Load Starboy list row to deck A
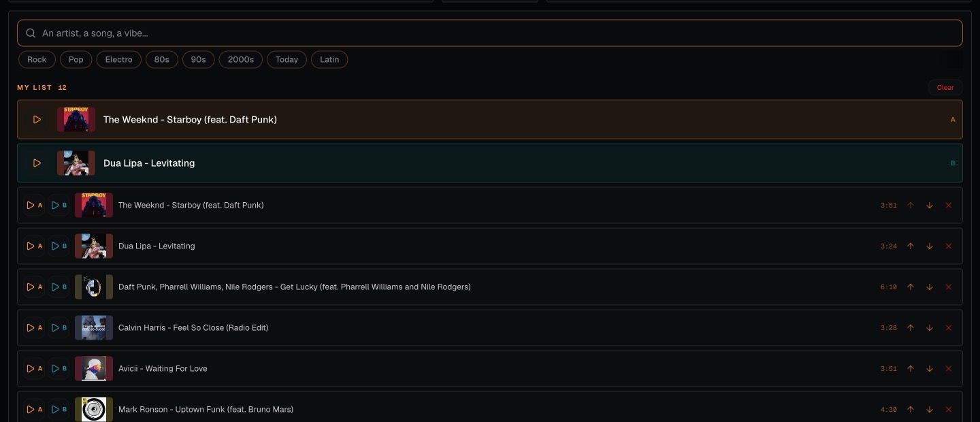The height and width of the screenshot is (422, 980). pos(34,206)
